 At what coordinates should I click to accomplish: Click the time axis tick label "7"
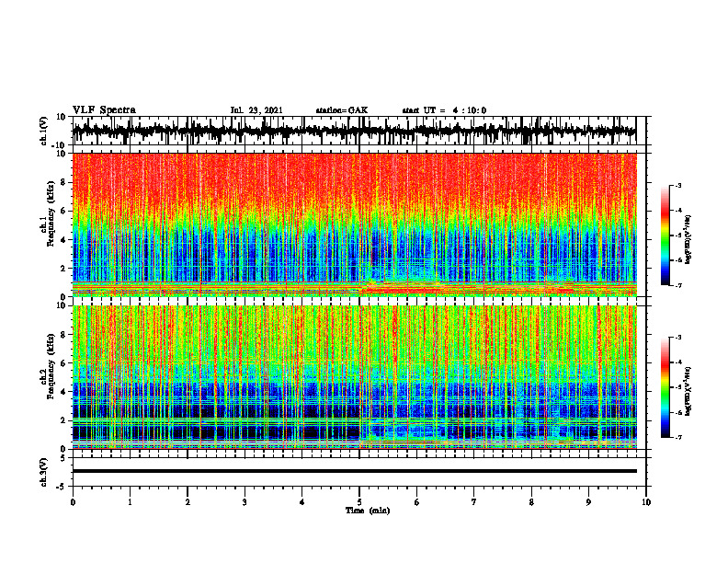click(474, 501)
